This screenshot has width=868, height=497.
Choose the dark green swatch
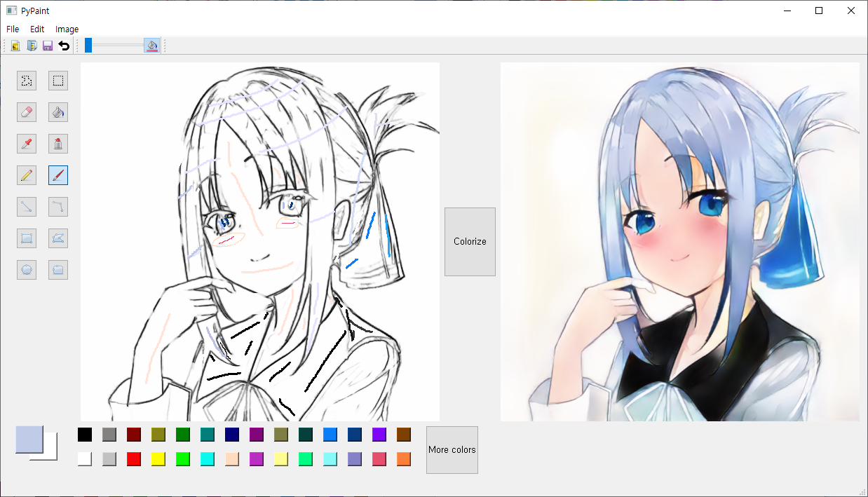183,435
